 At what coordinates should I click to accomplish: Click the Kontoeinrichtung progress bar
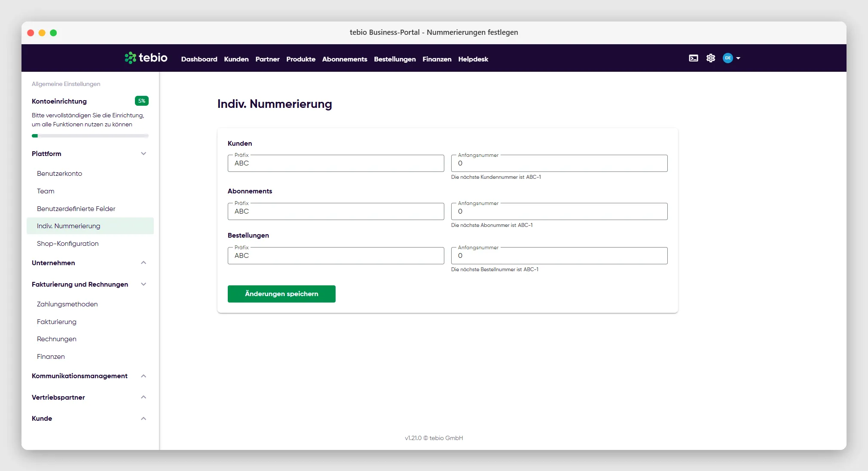point(90,136)
